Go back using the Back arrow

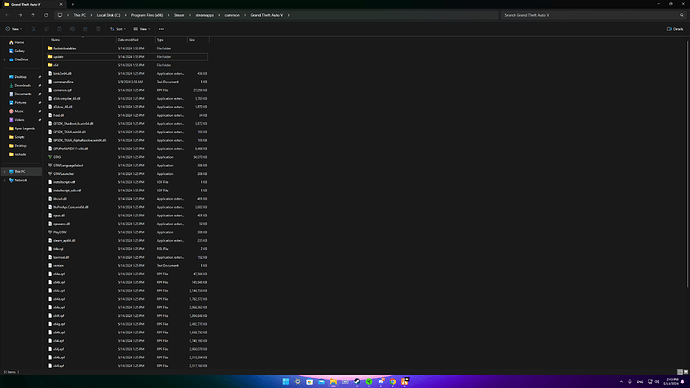tap(7, 15)
